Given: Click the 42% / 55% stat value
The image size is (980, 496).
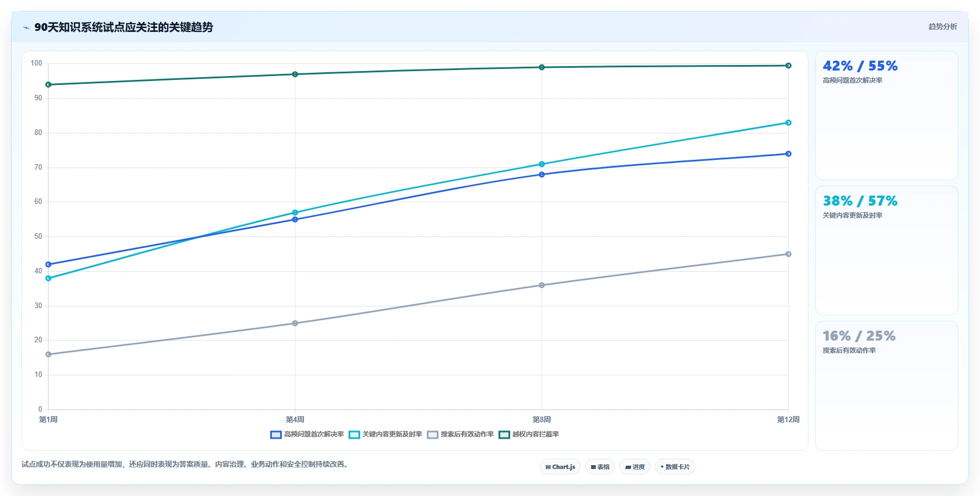Looking at the screenshot, I should 860,66.
